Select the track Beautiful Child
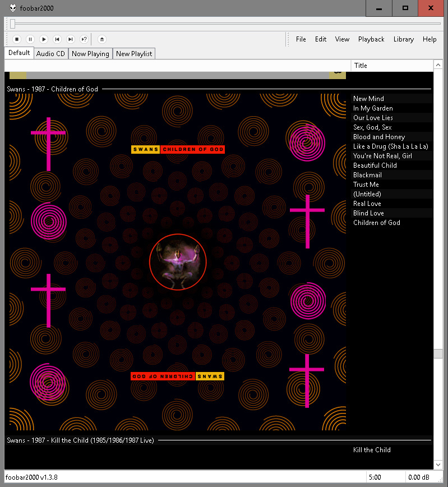The height and width of the screenshot is (487, 448). (x=375, y=166)
